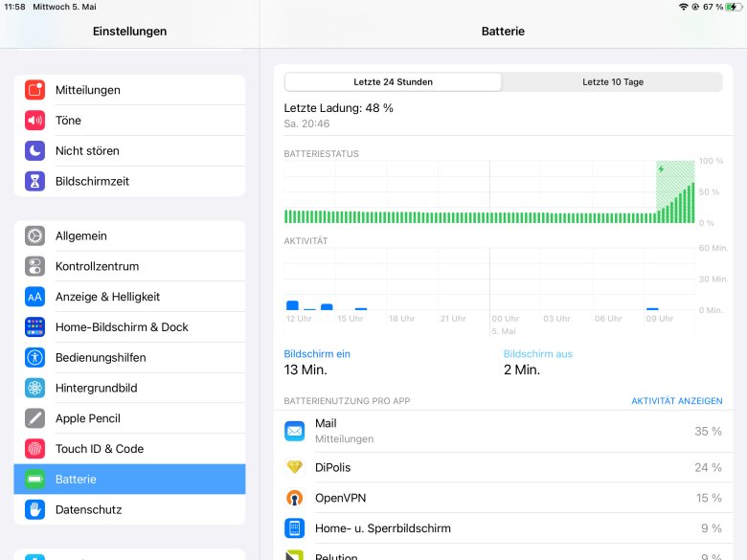Tap the Allgemein gear icon
The height and width of the screenshot is (560, 747).
(x=35, y=236)
